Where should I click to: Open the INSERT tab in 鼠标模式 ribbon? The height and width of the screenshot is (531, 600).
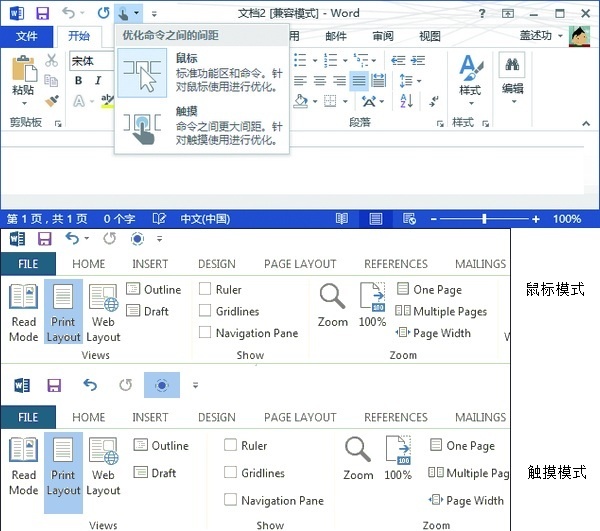[x=150, y=264]
